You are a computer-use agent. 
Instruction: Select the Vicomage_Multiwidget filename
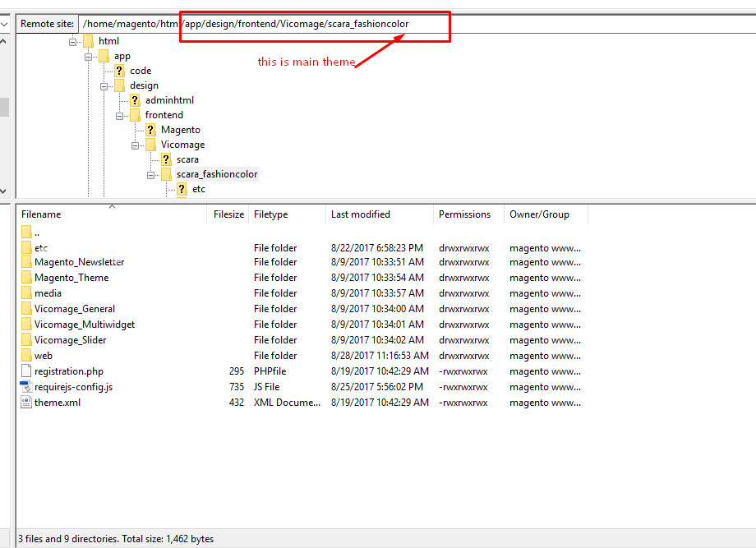pos(85,325)
